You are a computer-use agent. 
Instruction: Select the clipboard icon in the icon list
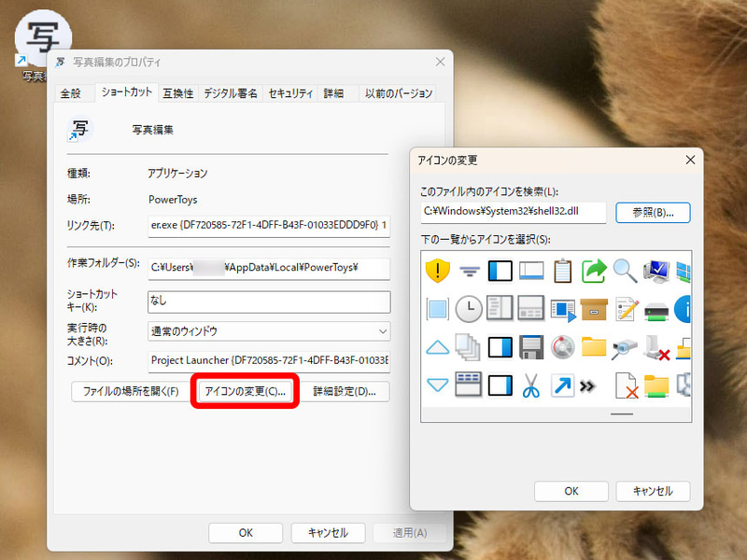561,272
